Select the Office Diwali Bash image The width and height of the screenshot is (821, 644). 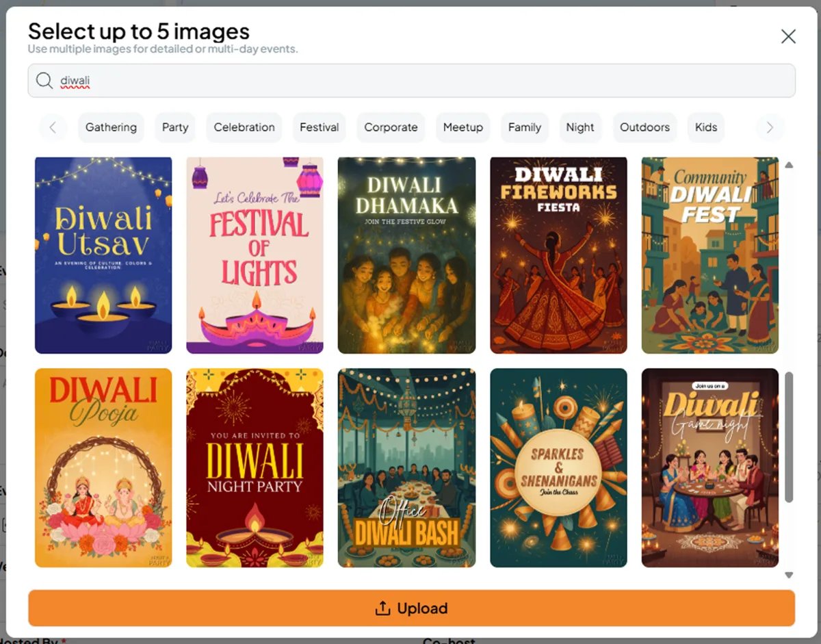(x=406, y=468)
